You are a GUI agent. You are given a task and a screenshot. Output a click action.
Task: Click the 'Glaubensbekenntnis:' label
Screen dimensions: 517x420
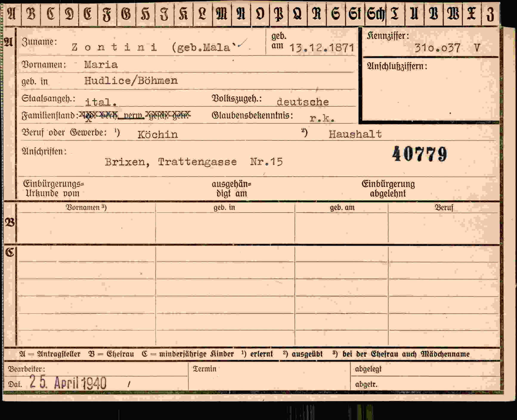252,116
